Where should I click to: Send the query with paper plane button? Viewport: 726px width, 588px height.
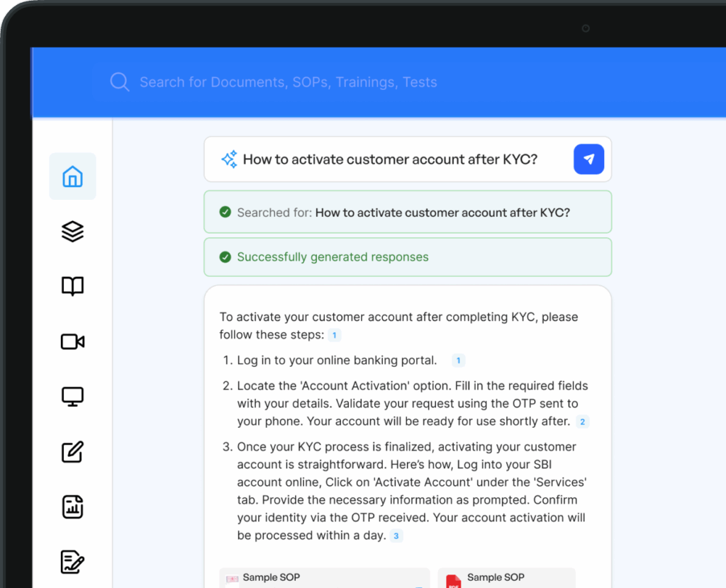(588, 159)
